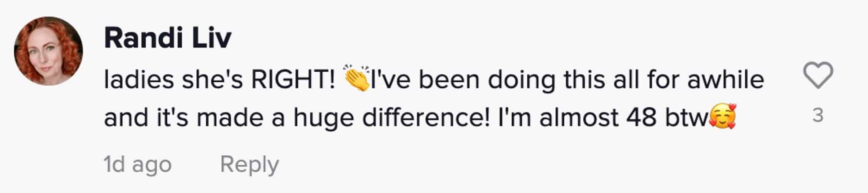Viewport: 868px width, 193px height.
Task: Click the word "ladies" starting the comment
Action: [x=138, y=80]
